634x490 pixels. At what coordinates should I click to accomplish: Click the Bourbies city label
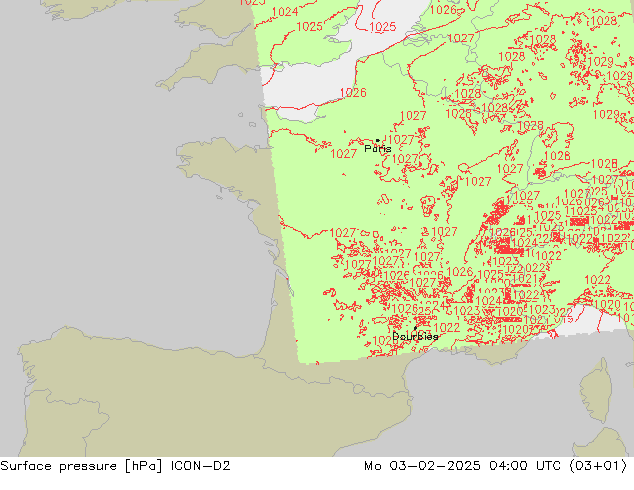415,336
